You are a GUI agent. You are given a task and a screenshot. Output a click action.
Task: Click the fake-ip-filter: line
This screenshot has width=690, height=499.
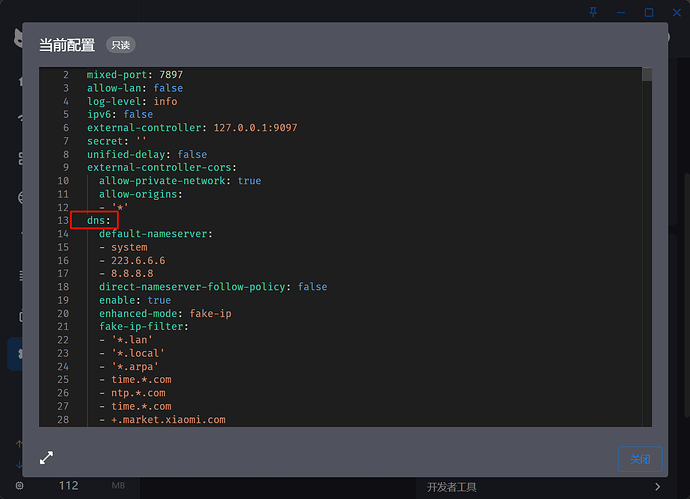[x=143, y=327]
